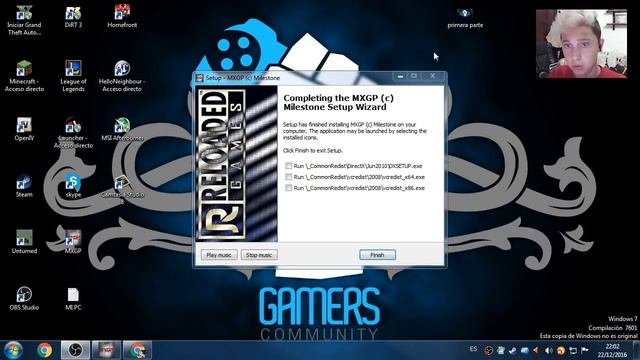Launch the Steam desktop shortcut
The width and height of the screenshot is (640, 360).
[24, 186]
